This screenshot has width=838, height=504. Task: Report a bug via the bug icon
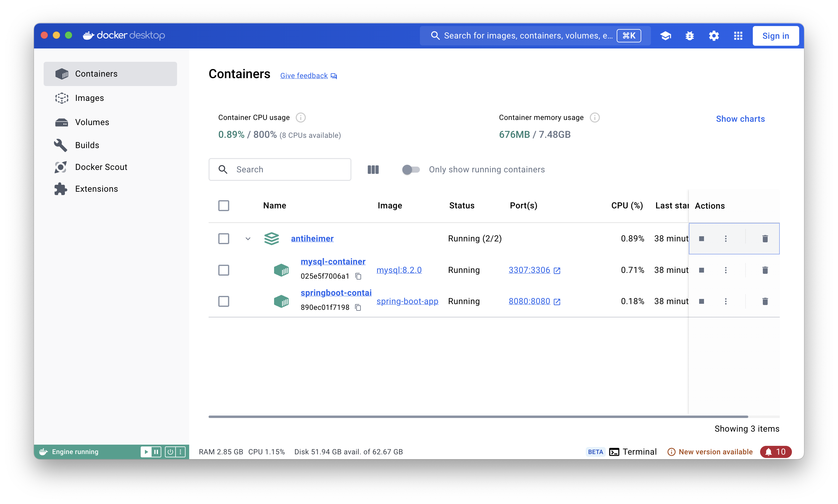(690, 36)
